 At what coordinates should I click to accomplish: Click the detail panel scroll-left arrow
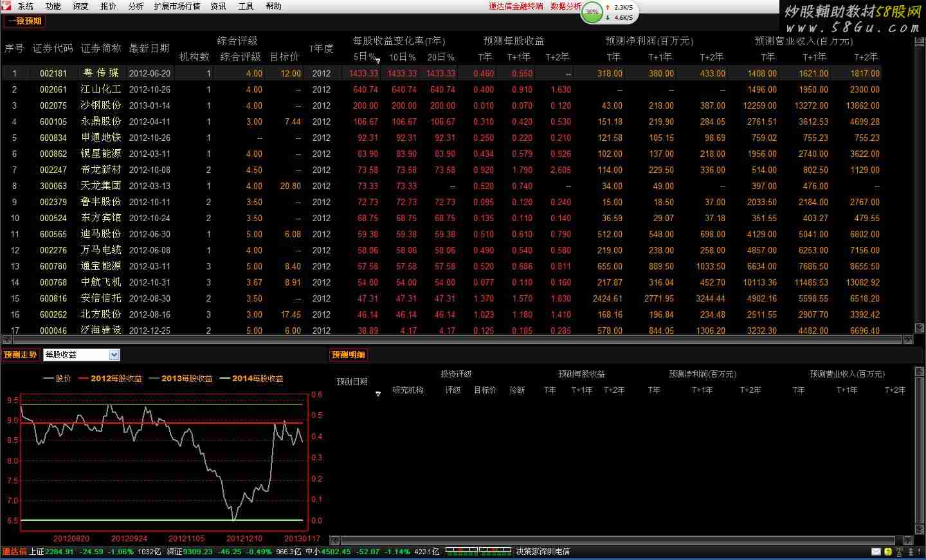tap(334, 541)
